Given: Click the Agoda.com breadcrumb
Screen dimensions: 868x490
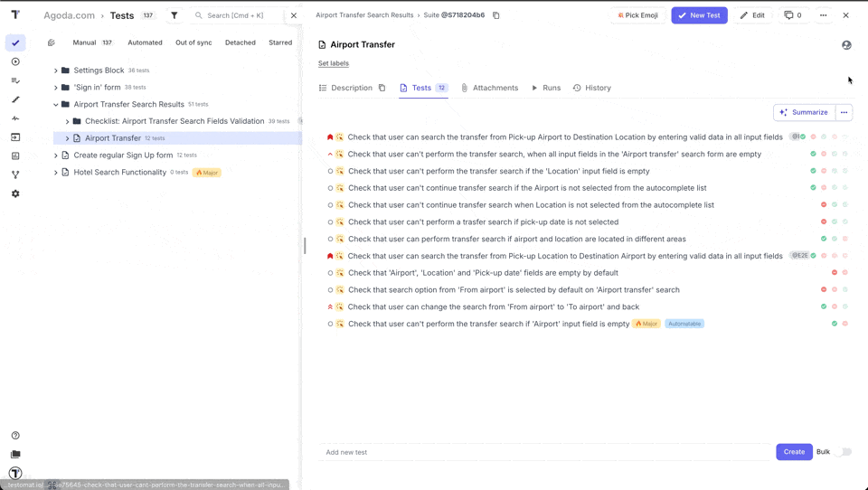Looking at the screenshot, I should pyautogui.click(x=70, y=15).
